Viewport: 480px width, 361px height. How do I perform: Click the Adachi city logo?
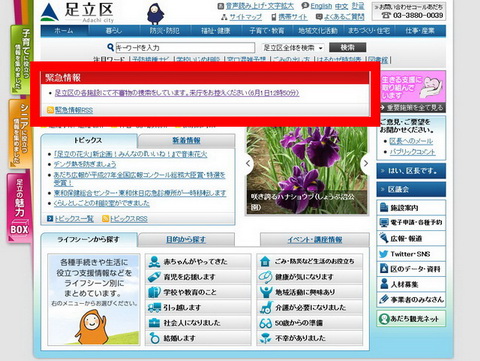pos(77,13)
